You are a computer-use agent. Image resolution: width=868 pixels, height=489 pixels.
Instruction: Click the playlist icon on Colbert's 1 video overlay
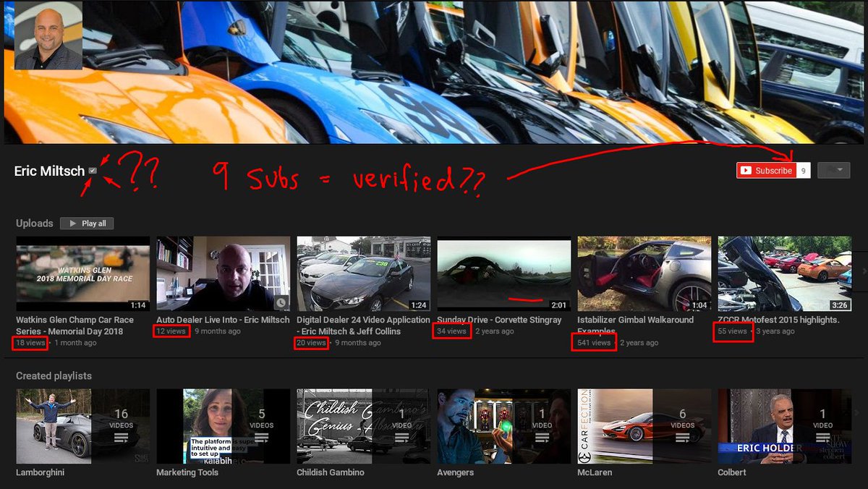pos(823,438)
